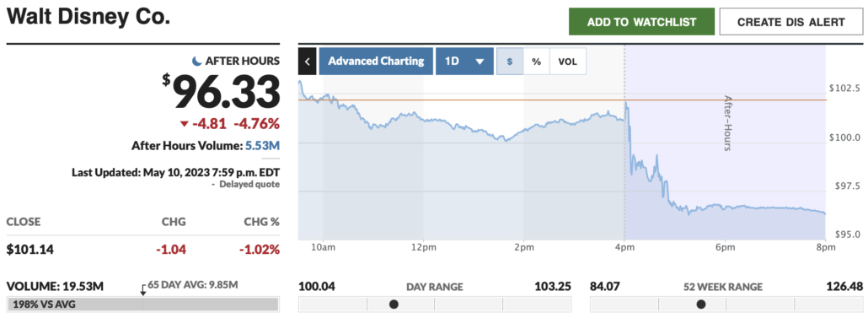
Task: Click the dropdown arrow beside 1D
Action: [x=480, y=62]
